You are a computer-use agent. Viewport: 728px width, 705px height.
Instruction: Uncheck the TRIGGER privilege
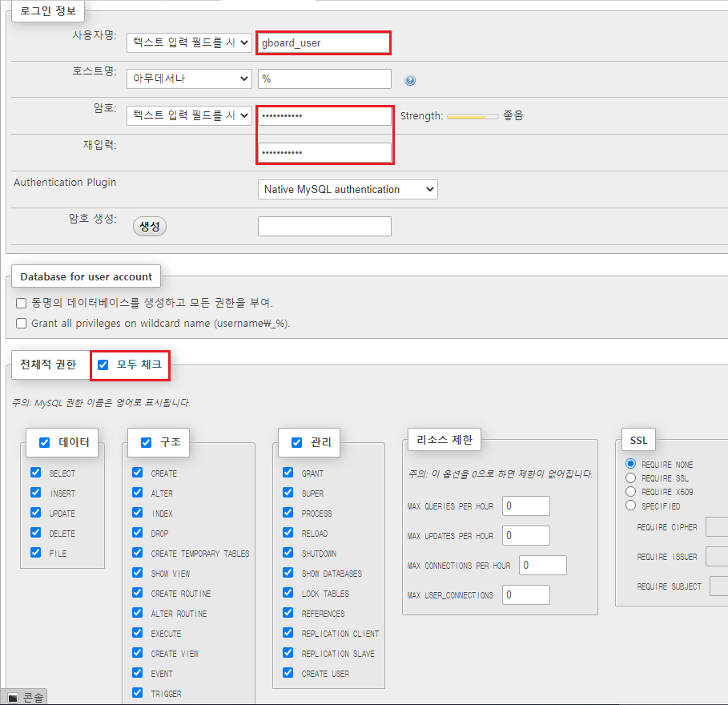138,692
